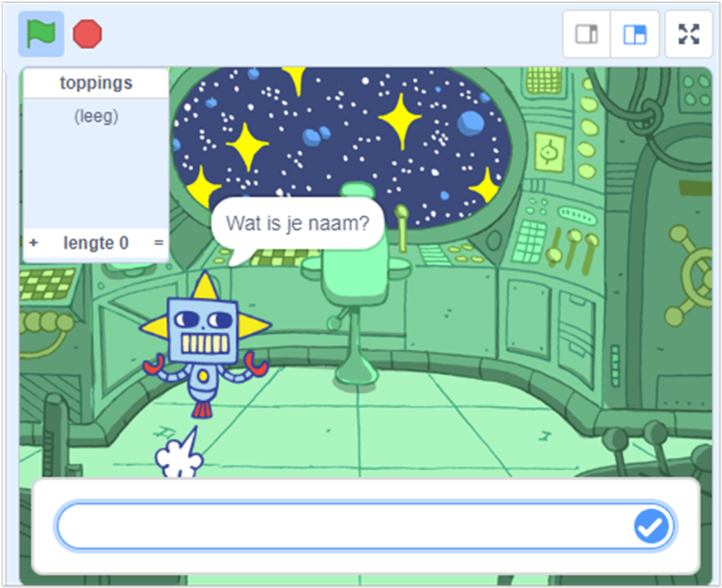The height and width of the screenshot is (588, 722).
Task: Switch to large stage layout
Action: tap(635, 34)
